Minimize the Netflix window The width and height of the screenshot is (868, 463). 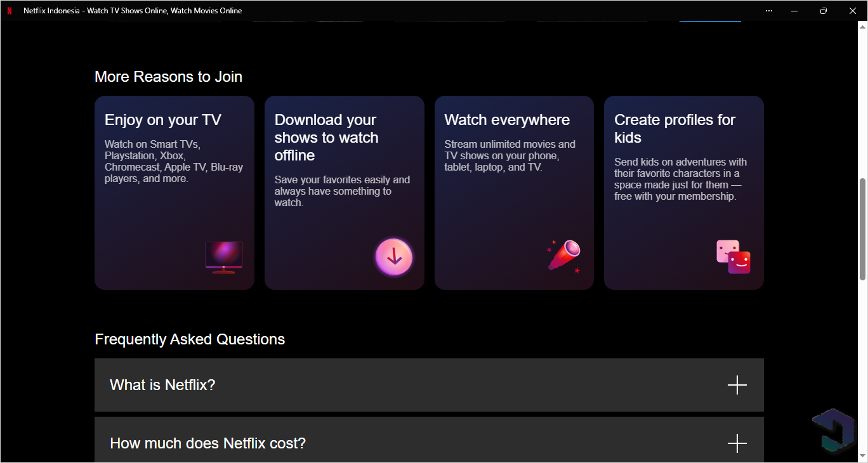[x=794, y=11]
